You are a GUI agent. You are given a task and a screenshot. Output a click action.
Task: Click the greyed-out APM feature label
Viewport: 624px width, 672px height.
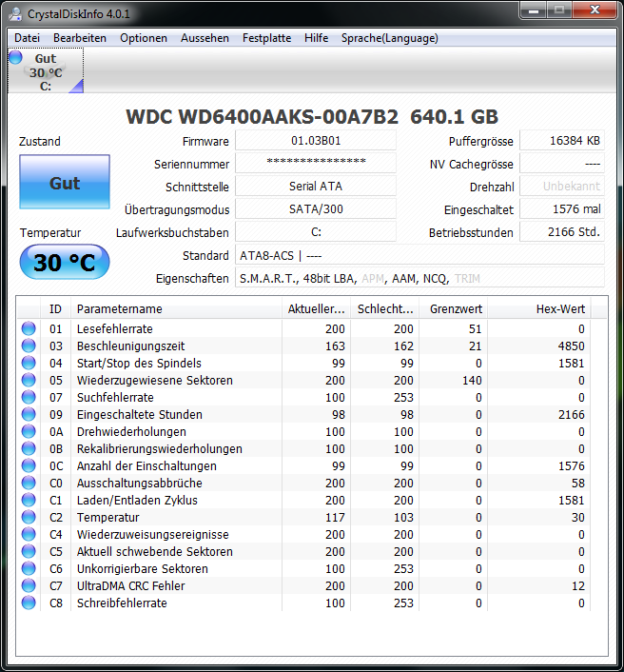click(x=373, y=279)
